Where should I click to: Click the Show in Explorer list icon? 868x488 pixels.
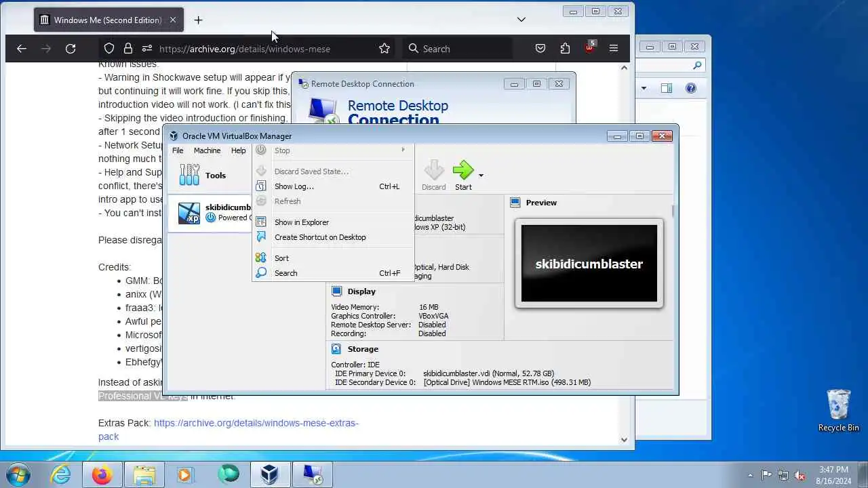pos(261,222)
